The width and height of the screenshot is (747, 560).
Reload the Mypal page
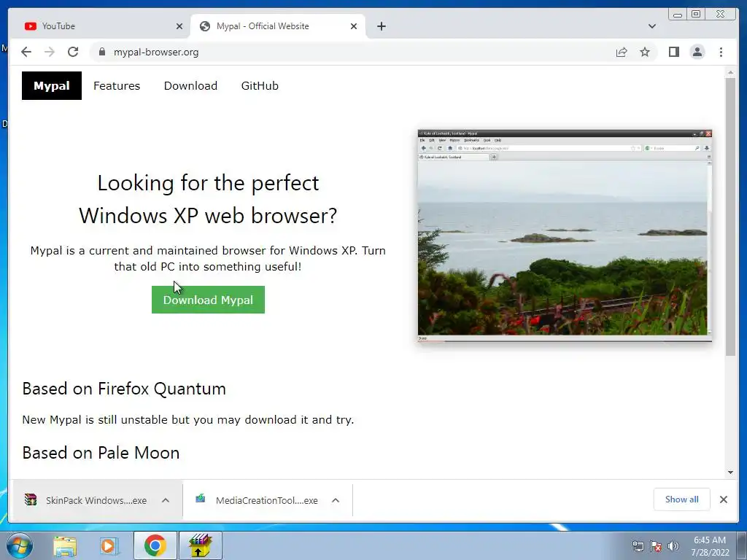(73, 52)
